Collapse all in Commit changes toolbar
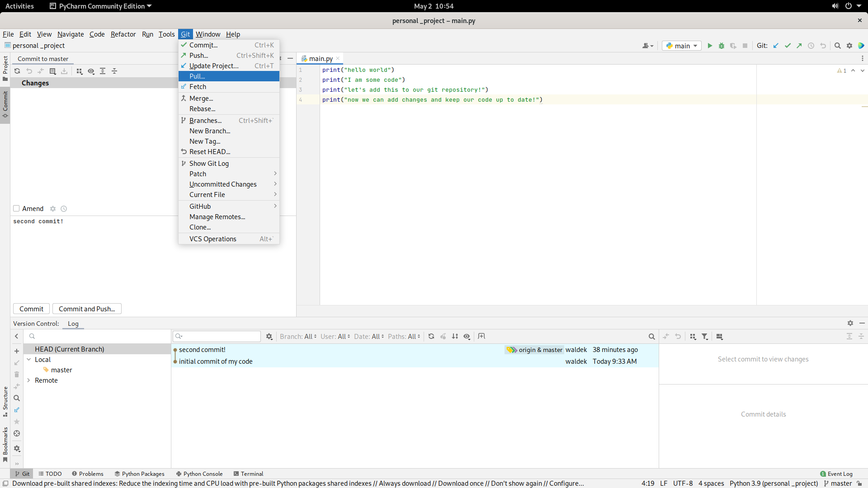The image size is (868, 488). coord(114,71)
